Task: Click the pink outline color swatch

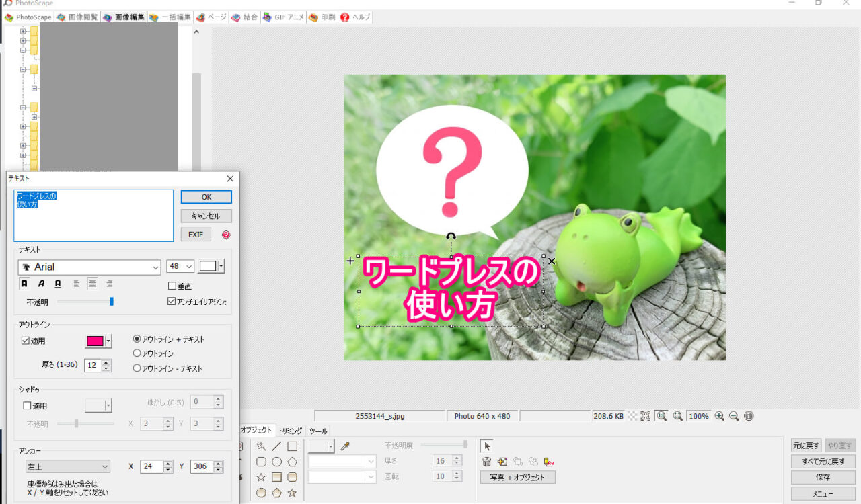Action: (x=95, y=341)
